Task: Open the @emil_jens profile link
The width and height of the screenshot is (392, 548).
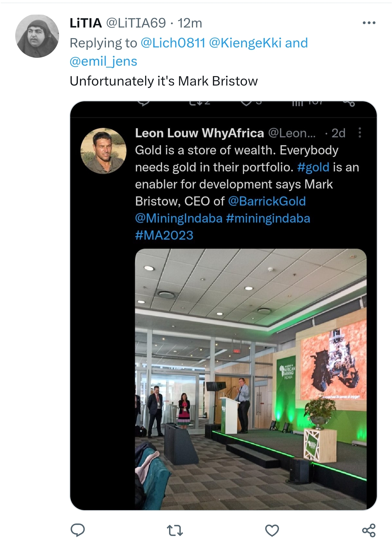Action: tap(103, 61)
